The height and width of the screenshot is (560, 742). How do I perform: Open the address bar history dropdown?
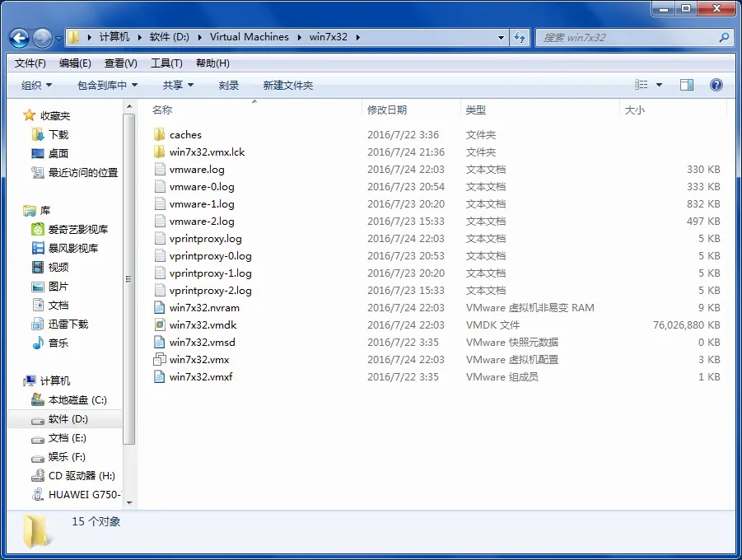click(x=502, y=37)
